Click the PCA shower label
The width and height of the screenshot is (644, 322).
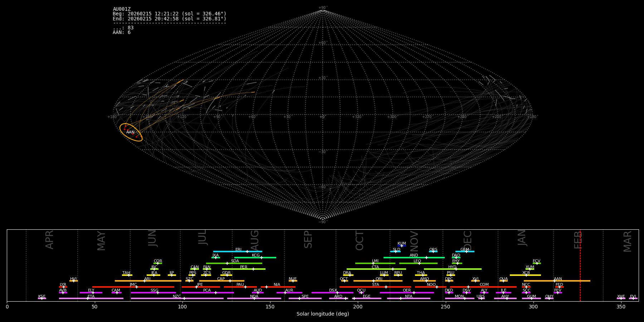click(x=207, y=291)
